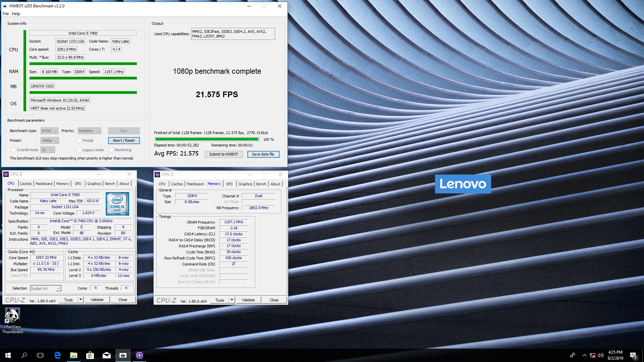The width and height of the screenshot is (644, 362).
Task: Open About tab in left CPU-Z
Action: (x=124, y=184)
